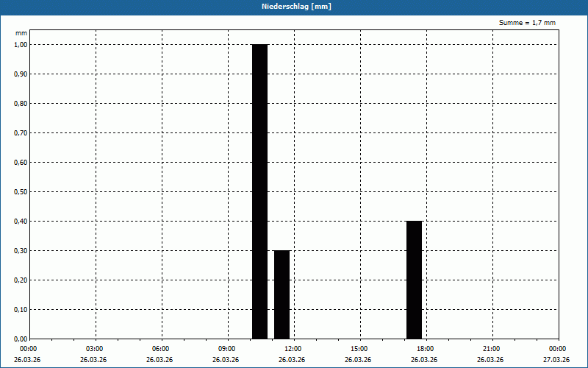Click the 0,20 y-axis value
This screenshot has height=368, width=588.
[x=21, y=280]
